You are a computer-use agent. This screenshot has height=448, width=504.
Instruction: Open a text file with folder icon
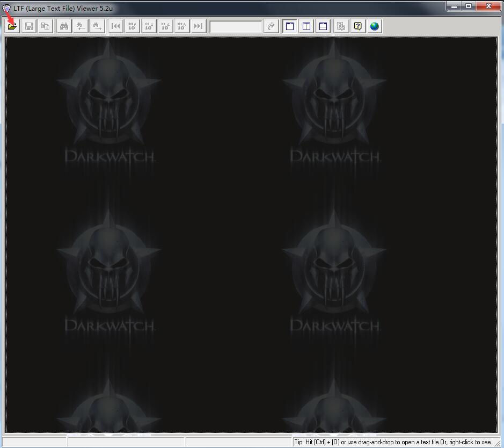12,26
